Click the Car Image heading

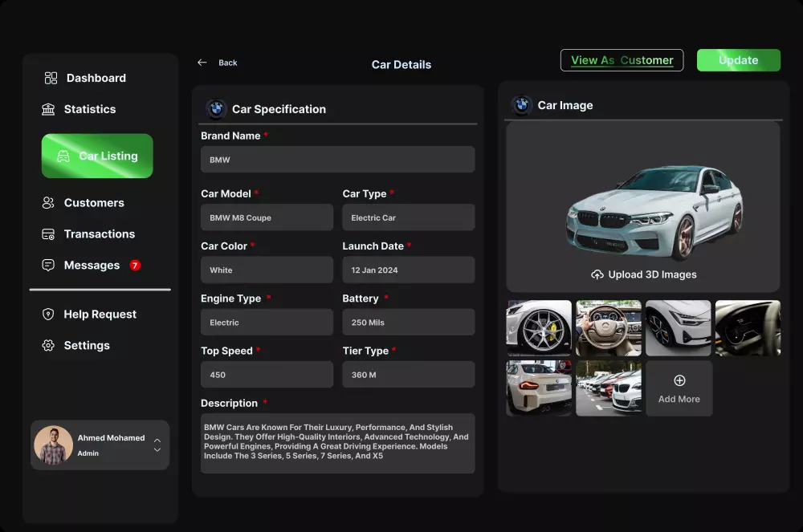coord(565,105)
